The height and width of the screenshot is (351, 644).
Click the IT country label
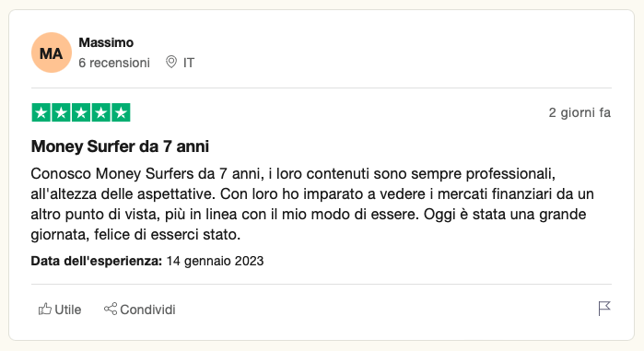click(x=189, y=63)
